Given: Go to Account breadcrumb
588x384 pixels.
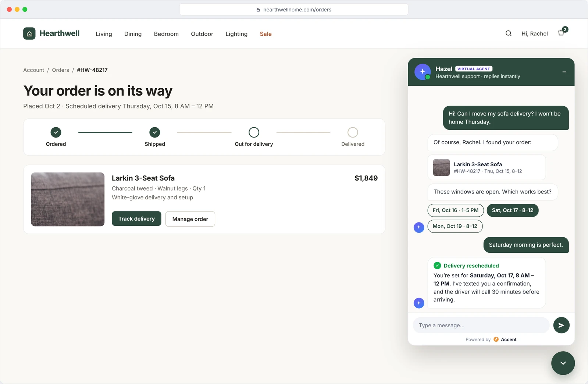Looking at the screenshot, I should coord(33,70).
